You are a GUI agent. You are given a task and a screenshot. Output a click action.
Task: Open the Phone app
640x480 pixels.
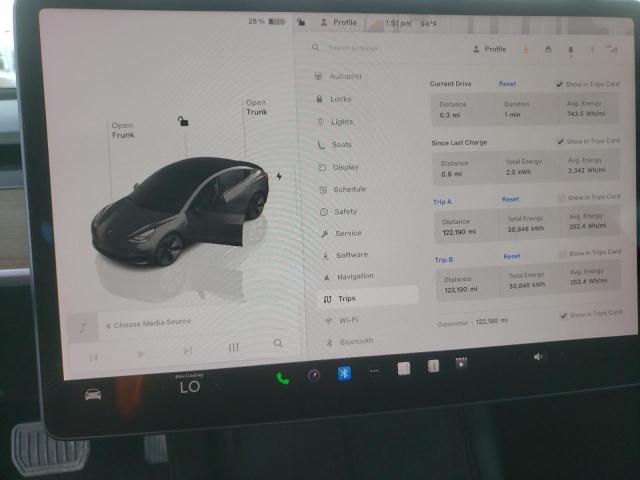(282, 378)
